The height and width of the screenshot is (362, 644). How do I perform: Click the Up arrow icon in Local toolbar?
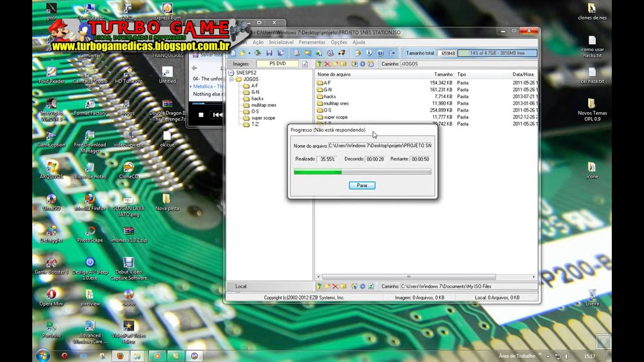coord(319,286)
